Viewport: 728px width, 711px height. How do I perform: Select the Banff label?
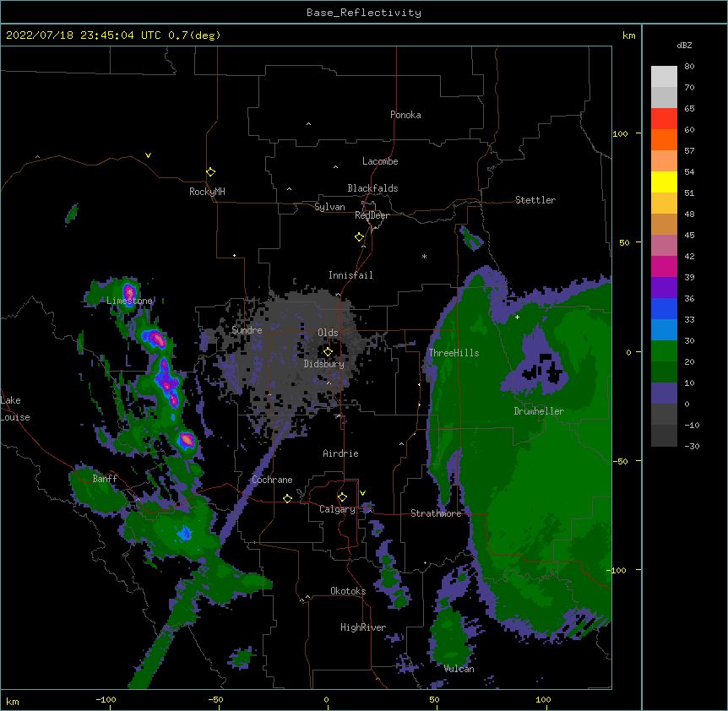click(105, 479)
